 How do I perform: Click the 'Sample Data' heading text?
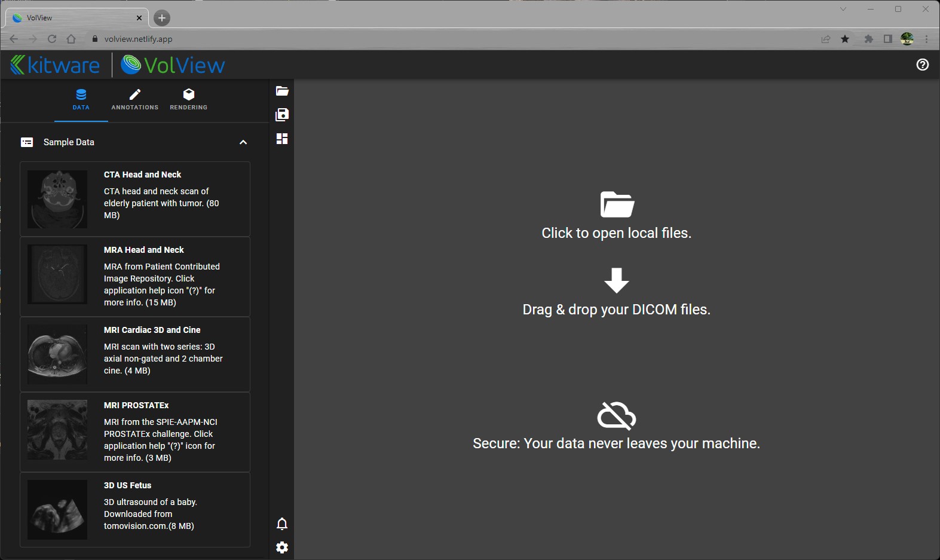click(x=69, y=142)
